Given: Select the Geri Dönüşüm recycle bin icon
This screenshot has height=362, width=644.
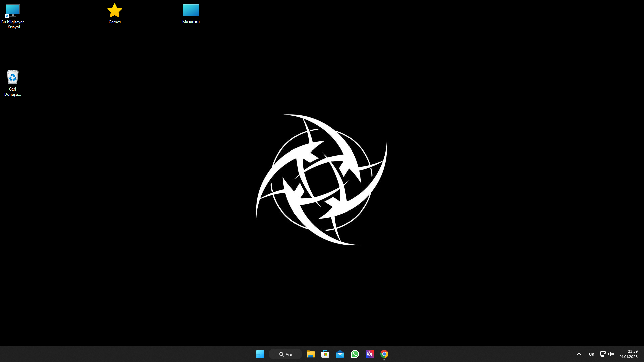Looking at the screenshot, I should (x=12, y=77).
